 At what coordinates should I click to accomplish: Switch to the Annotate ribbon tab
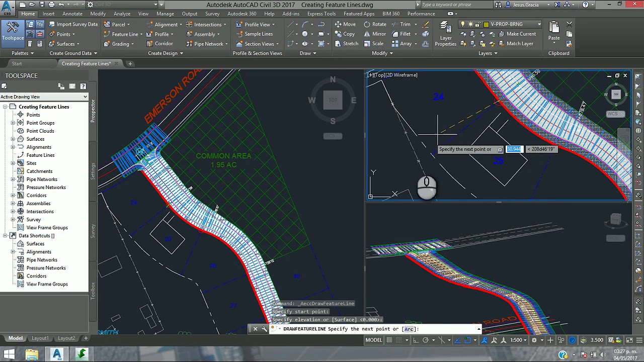[x=72, y=14]
